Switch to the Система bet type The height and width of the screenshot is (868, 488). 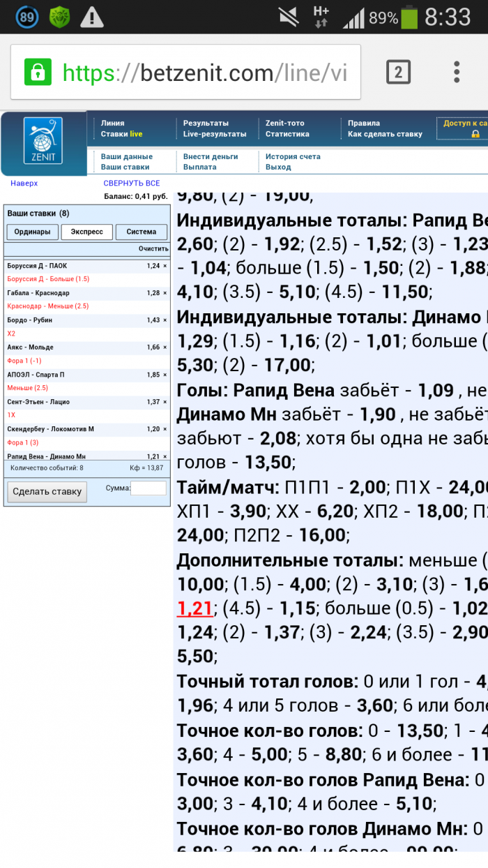click(142, 232)
